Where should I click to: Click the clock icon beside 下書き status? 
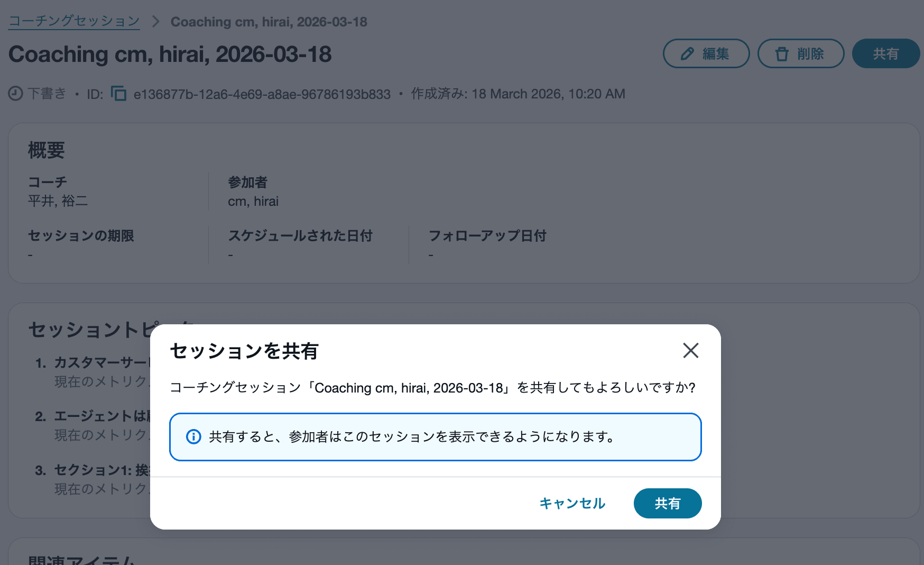(16, 94)
